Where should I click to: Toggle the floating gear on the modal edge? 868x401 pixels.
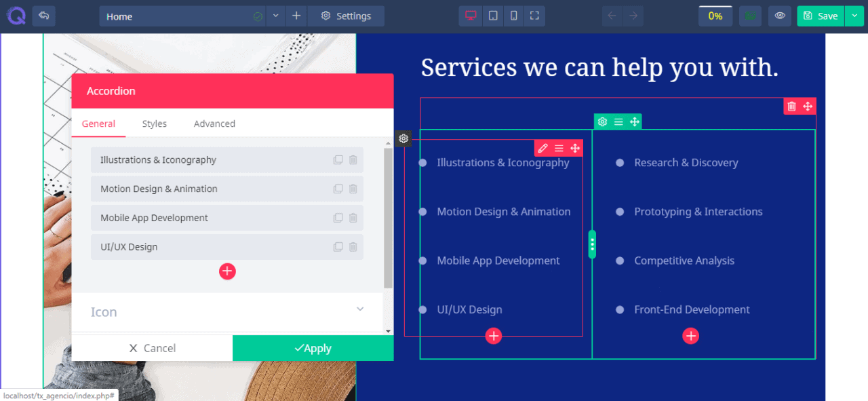pyautogui.click(x=403, y=138)
